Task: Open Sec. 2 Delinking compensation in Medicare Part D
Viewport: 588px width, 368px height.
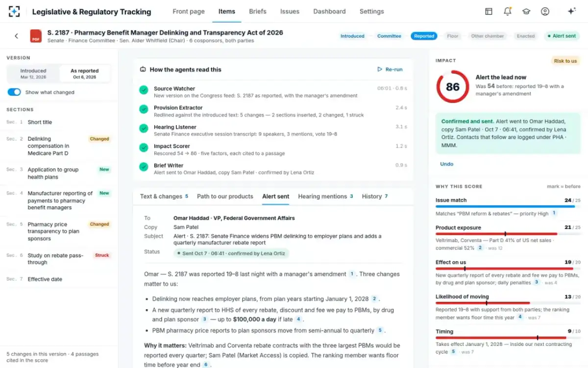Action: tap(59, 146)
